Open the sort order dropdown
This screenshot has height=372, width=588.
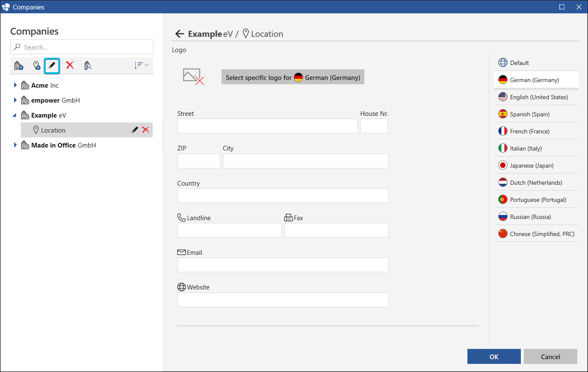141,65
